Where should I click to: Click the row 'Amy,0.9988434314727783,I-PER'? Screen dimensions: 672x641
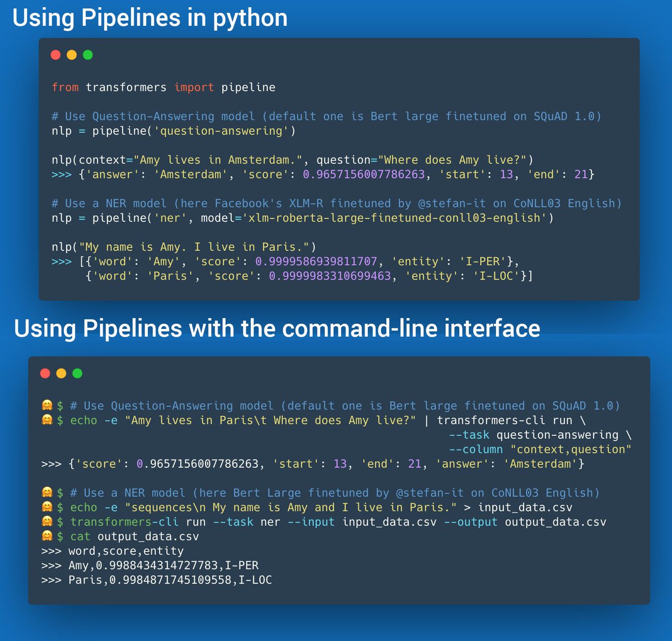[164, 566]
